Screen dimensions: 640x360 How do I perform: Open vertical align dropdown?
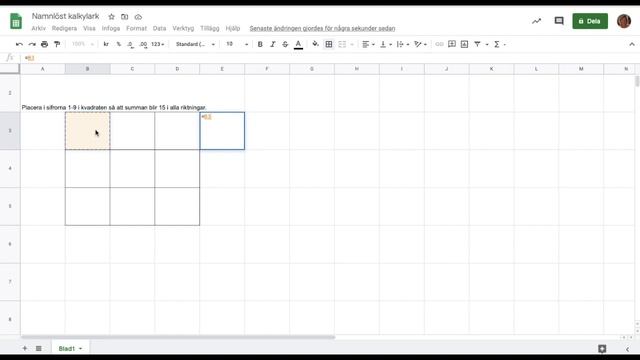[x=385, y=44]
